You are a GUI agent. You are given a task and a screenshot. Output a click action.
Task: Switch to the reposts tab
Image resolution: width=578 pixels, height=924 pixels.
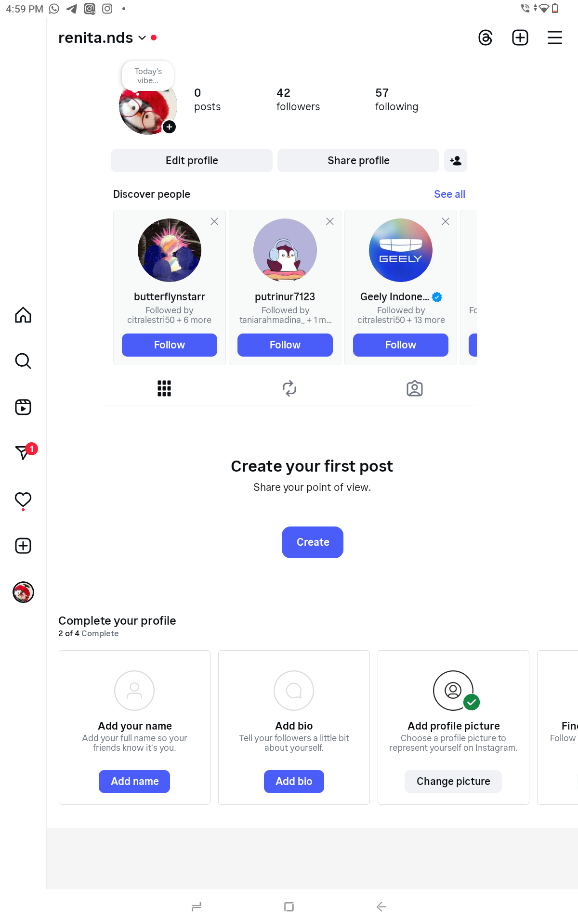coord(289,388)
